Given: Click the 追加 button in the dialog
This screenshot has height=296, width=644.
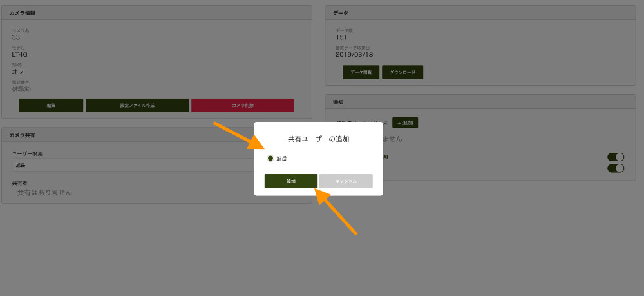Looking at the screenshot, I should click(x=290, y=181).
